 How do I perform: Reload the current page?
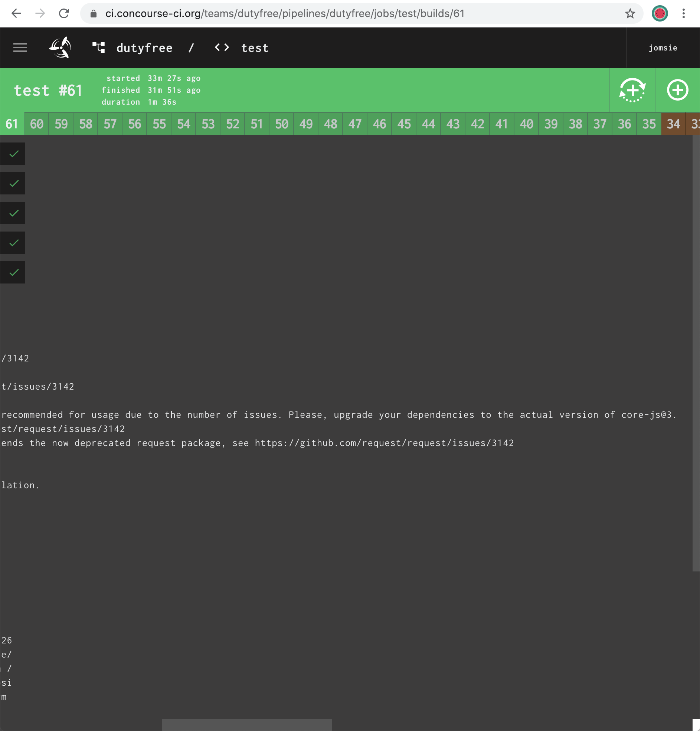click(64, 13)
